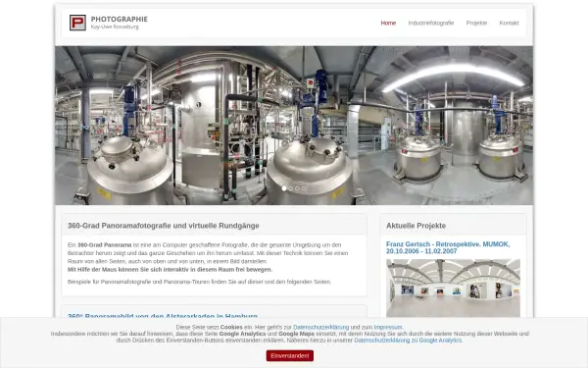The width and height of the screenshot is (588, 368).
Task: Go to the Projekte menu item
Action: 476,23
